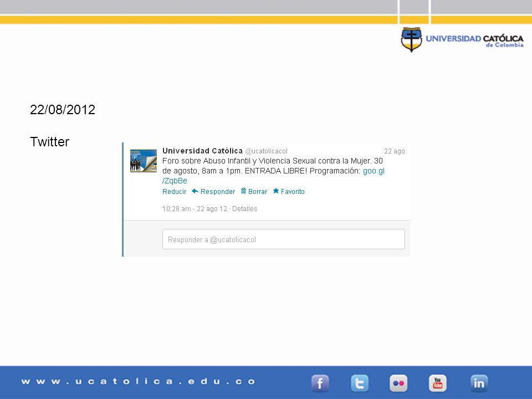Reply using the Responder link
This screenshot has width=532, height=399.
(x=217, y=191)
